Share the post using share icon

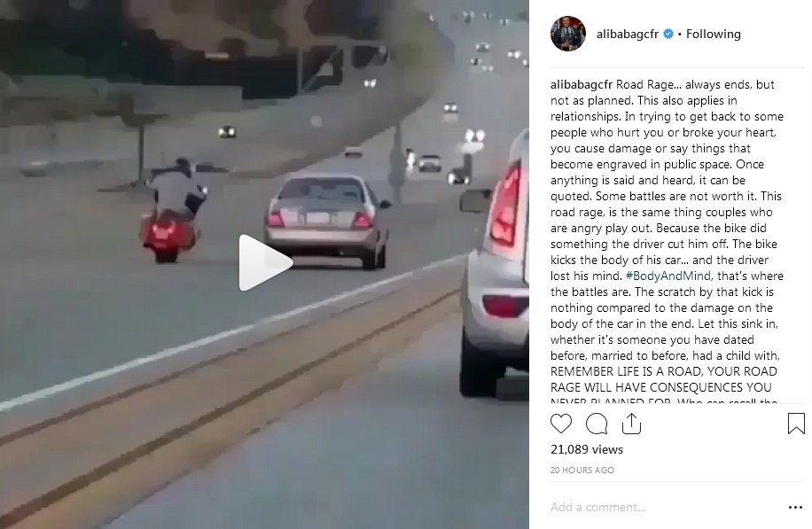coord(631,424)
